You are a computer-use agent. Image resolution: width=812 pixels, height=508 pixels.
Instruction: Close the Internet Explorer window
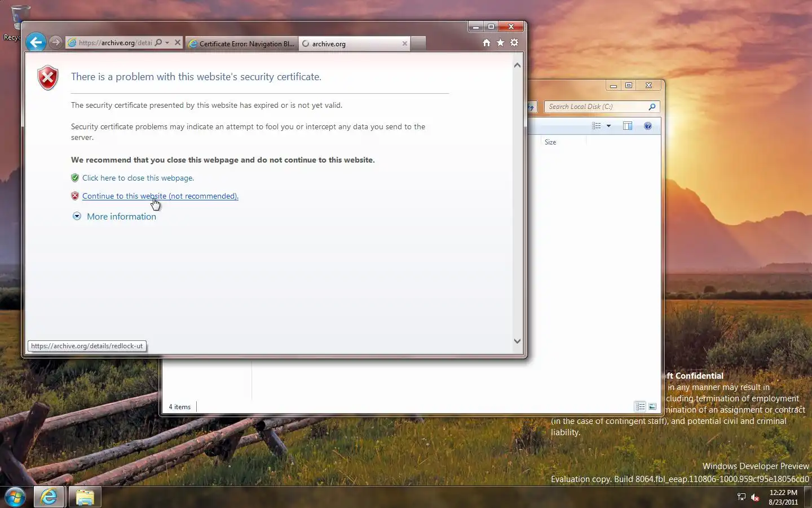point(511,27)
